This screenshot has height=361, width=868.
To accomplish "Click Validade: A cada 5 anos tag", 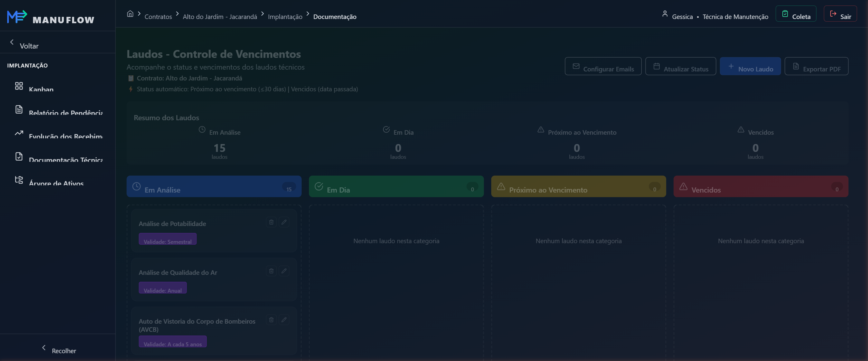I will 172,341.
